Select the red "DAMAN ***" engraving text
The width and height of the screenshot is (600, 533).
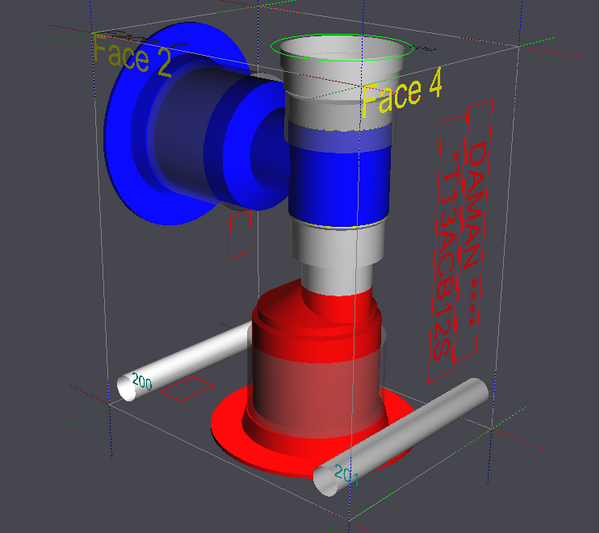[x=474, y=233]
